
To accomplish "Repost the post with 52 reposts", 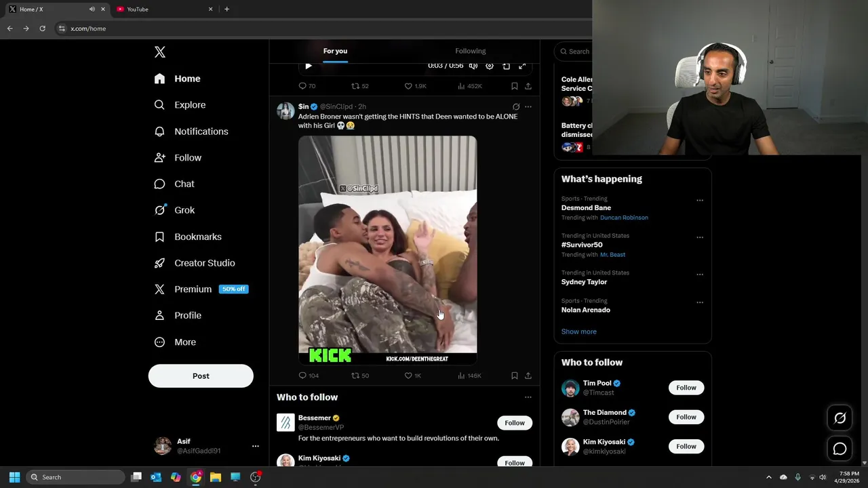I will point(359,86).
